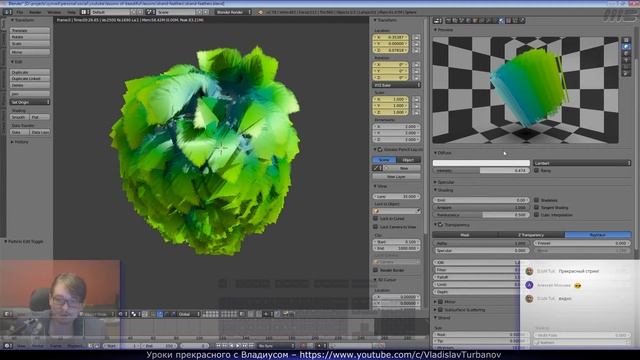Select the highlighted Material properties tab icon

point(501,20)
